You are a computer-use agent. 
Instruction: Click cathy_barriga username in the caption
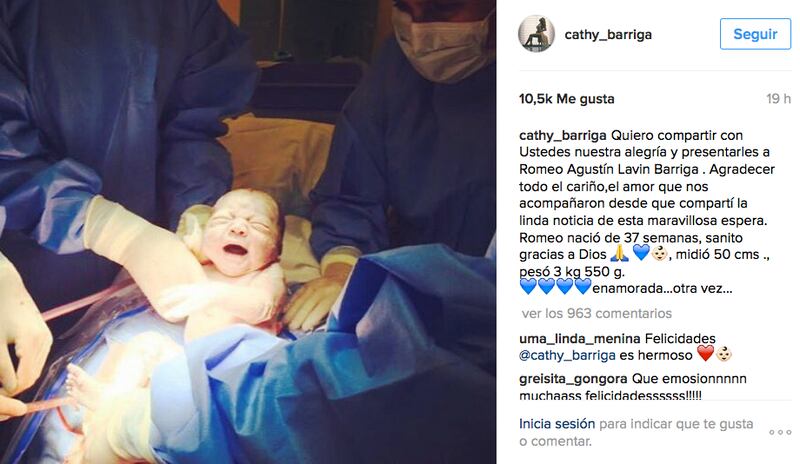[562, 135]
